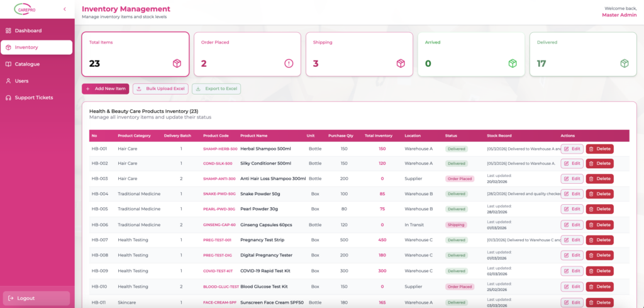Click the Order Placed alert icon
The image size is (644, 308).
(289, 63)
